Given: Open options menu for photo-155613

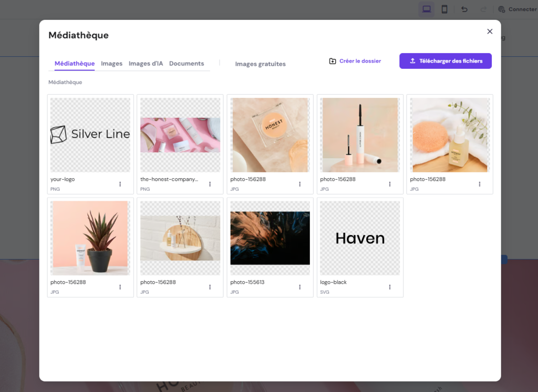Looking at the screenshot, I should [299, 287].
